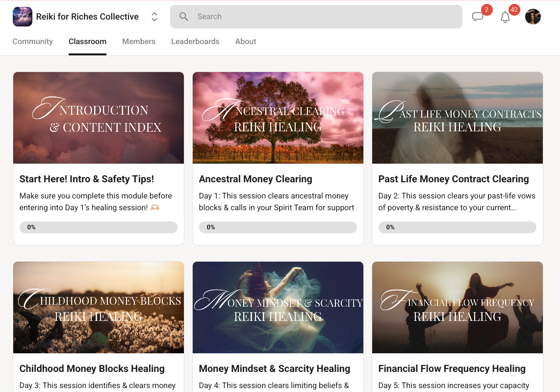Click text 'Day 3: This session identifies & clears money'
The width and height of the screenshot is (560, 392).
point(98,386)
